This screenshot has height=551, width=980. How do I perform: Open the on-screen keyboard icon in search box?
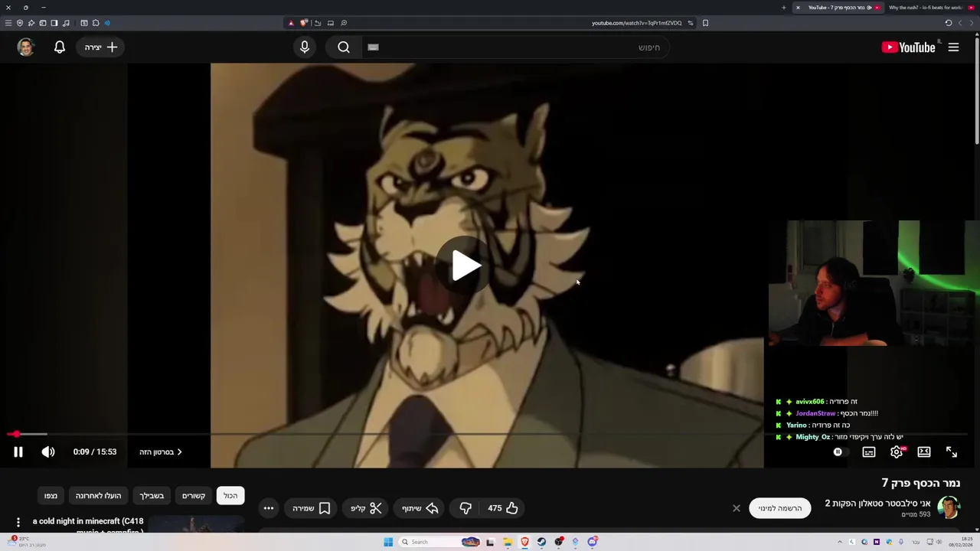click(x=374, y=47)
